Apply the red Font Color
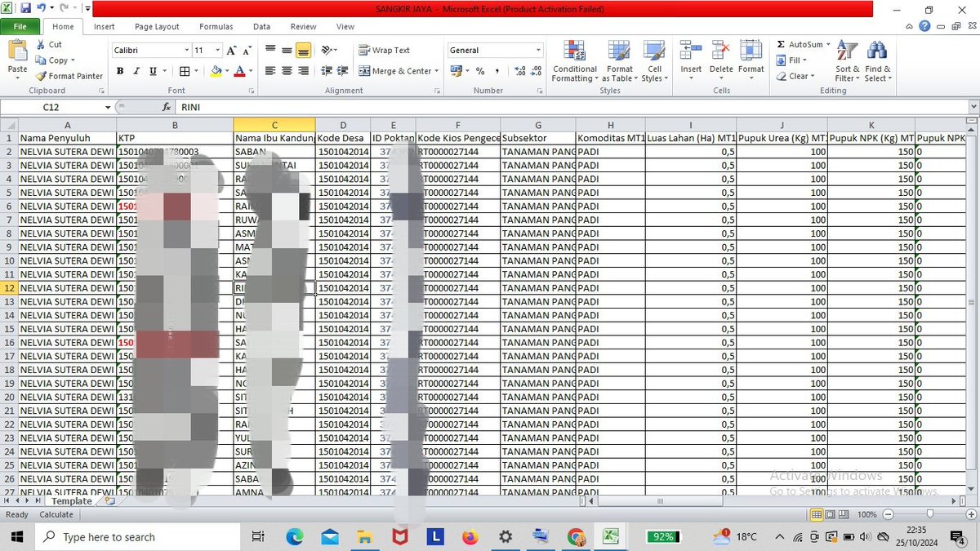Viewport: 980px width, 551px height. [238, 71]
